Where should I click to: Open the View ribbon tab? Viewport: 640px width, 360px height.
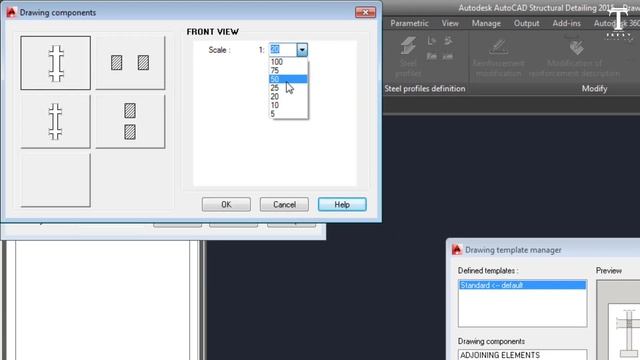[450, 23]
